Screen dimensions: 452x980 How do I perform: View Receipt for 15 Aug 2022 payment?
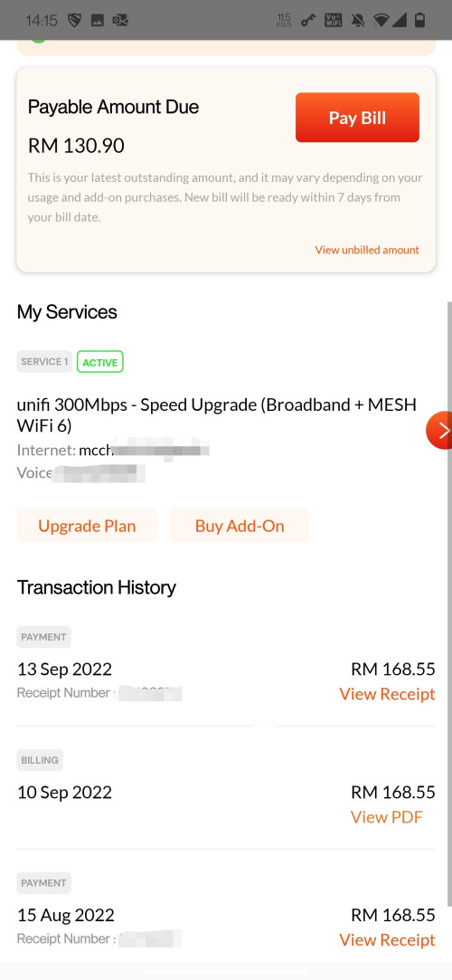pos(387,939)
